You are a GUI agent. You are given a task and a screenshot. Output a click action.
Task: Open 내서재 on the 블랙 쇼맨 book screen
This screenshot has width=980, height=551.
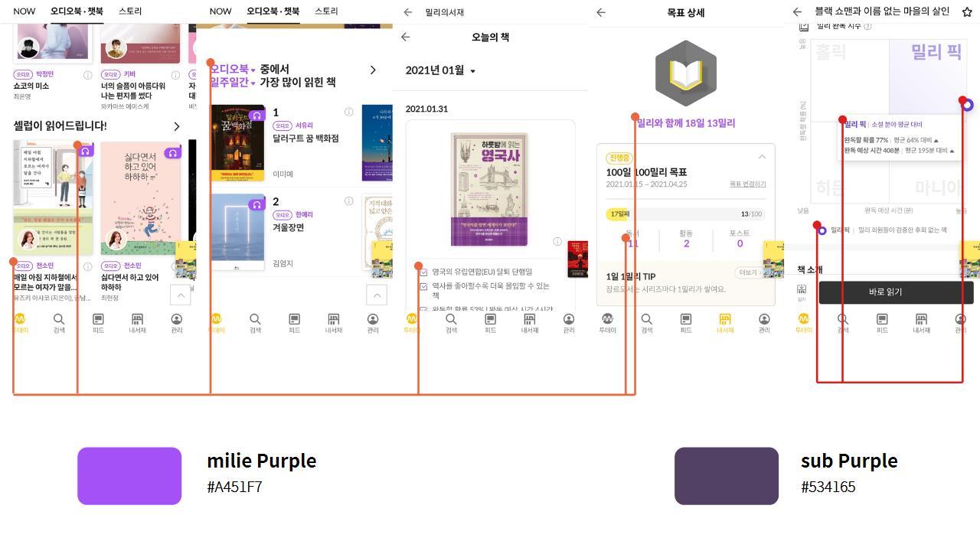coord(921,323)
